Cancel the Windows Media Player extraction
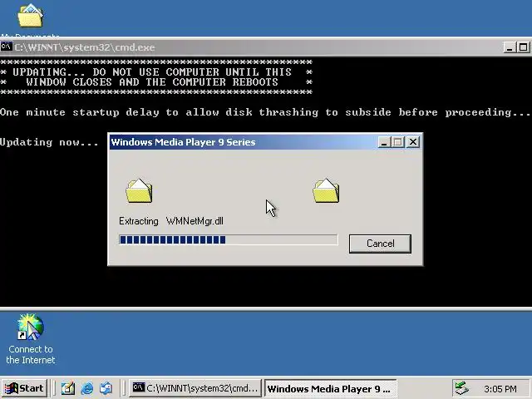The height and width of the screenshot is (399, 532). [380, 244]
